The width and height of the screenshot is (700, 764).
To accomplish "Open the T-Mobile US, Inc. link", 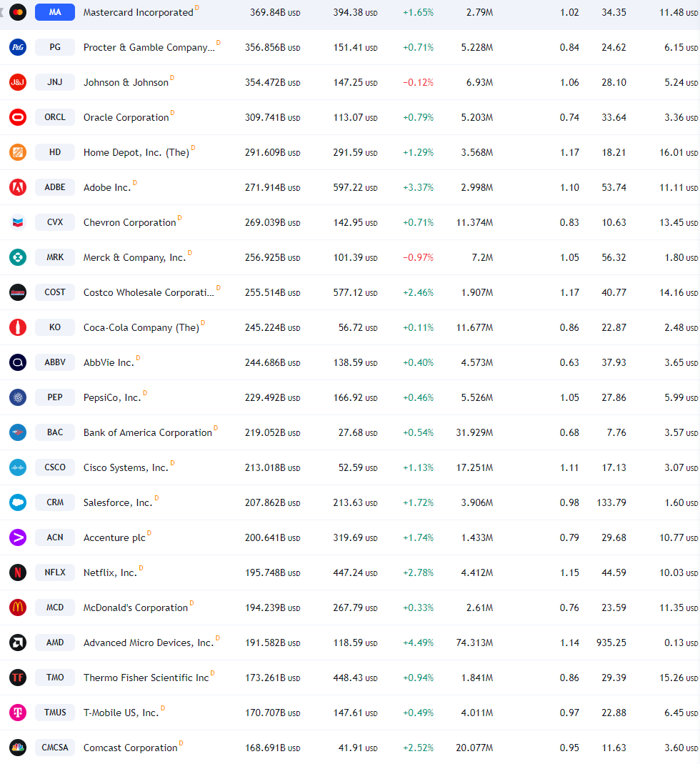I will coord(121,713).
